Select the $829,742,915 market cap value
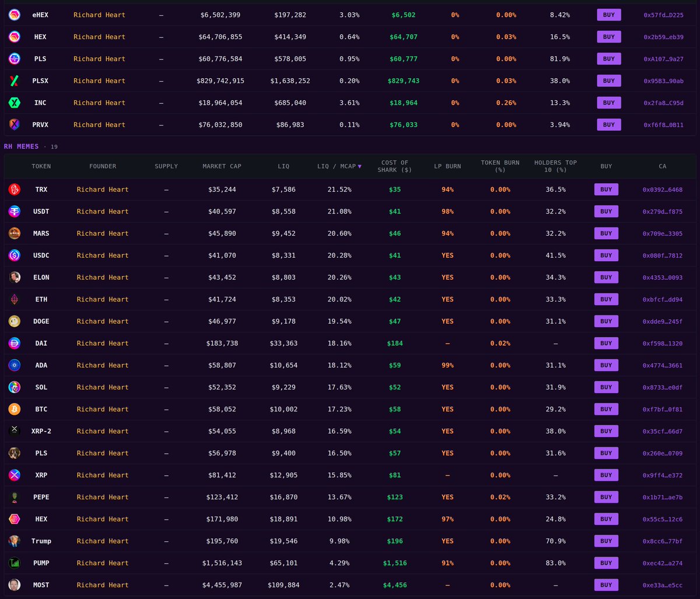700x599 pixels. pyautogui.click(x=220, y=81)
